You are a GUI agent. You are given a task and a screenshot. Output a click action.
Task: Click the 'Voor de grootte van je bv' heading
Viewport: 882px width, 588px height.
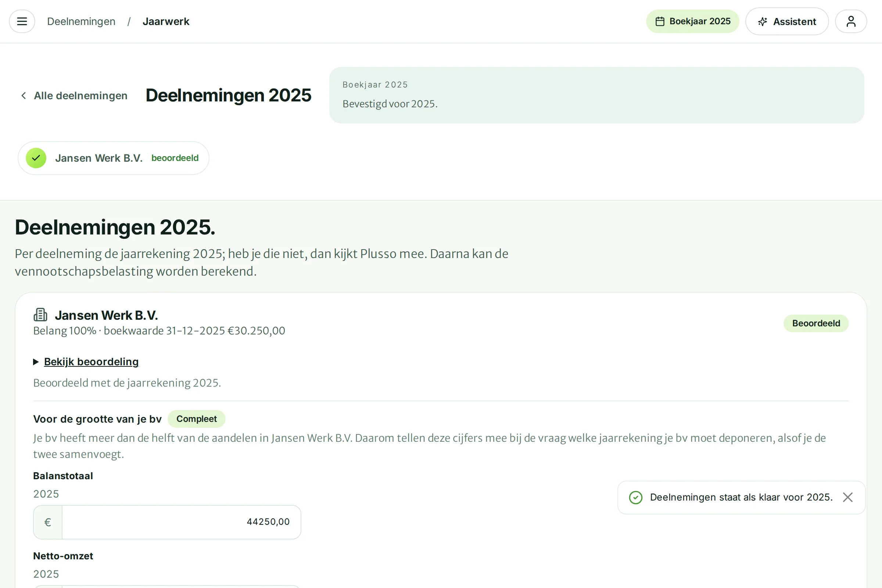click(x=97, y=419)
